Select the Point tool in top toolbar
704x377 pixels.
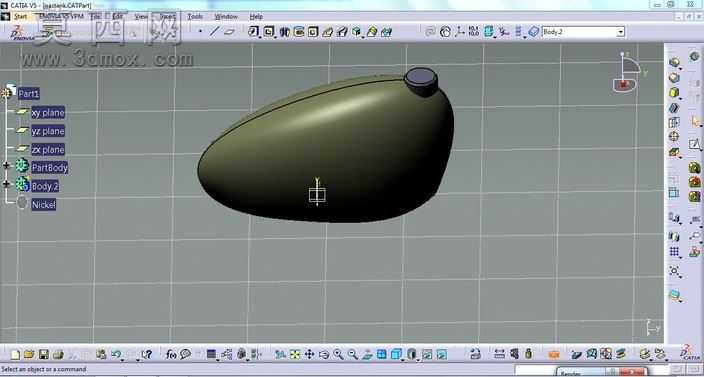point(200,31)
